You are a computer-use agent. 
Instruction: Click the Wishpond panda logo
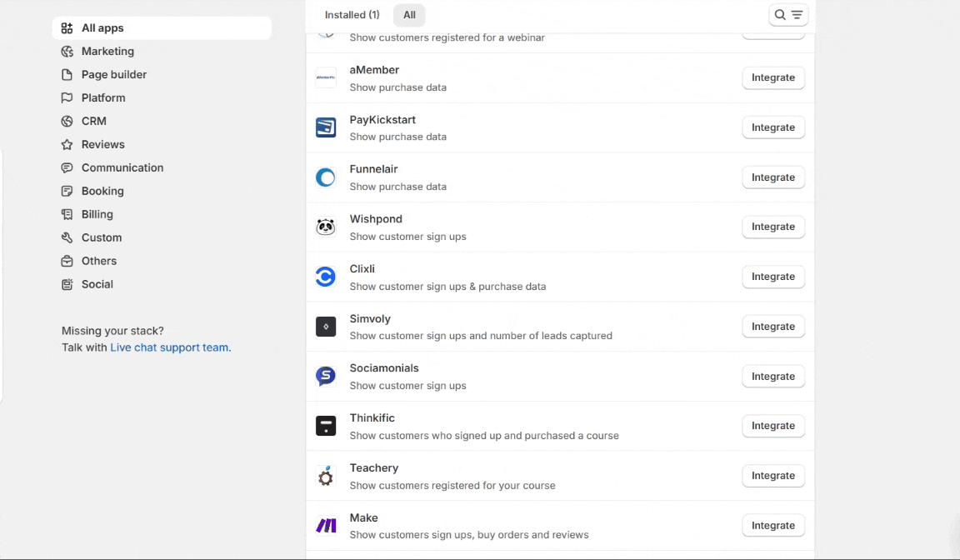pyautogui.click(x=326, y=227)
